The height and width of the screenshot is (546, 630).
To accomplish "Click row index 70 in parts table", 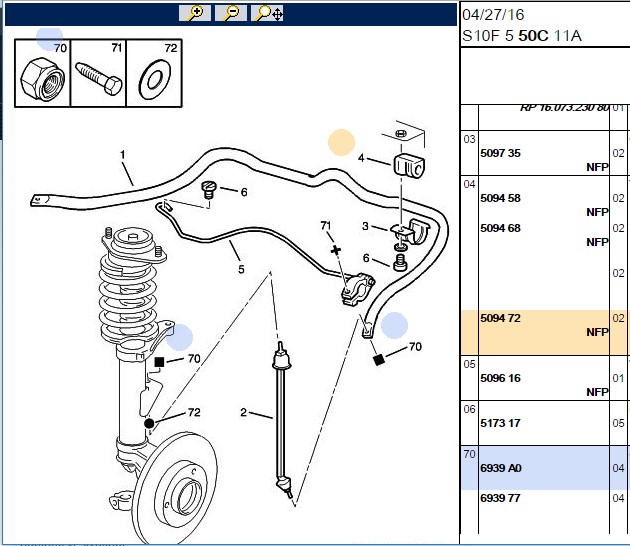I will [469, 454].
